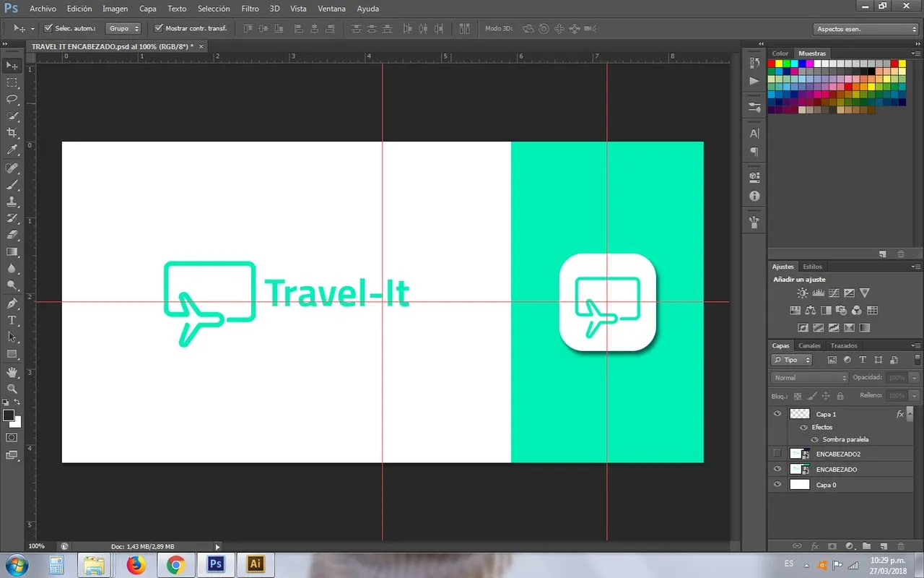Hide the ENCABEZADO layer
Image resolution: width=924 pixels, height=578 pixels.
pyautogui.click(x=777, y=470)
